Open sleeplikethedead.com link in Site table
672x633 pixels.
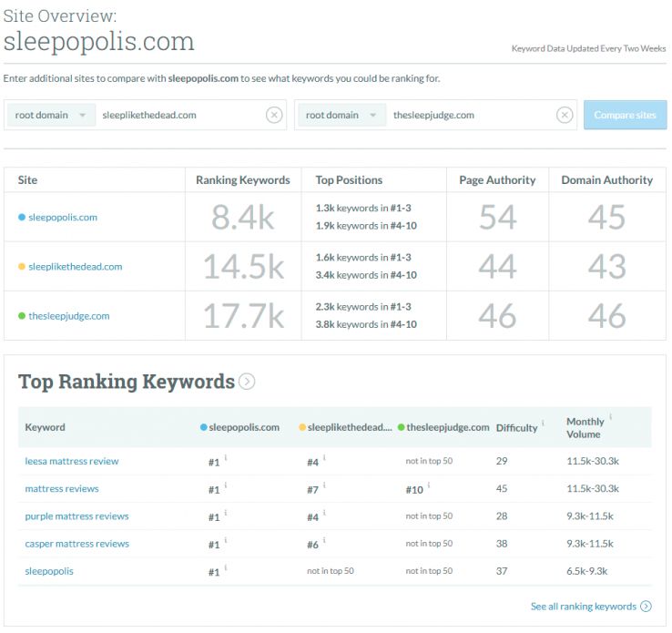[x=75, y=267]
